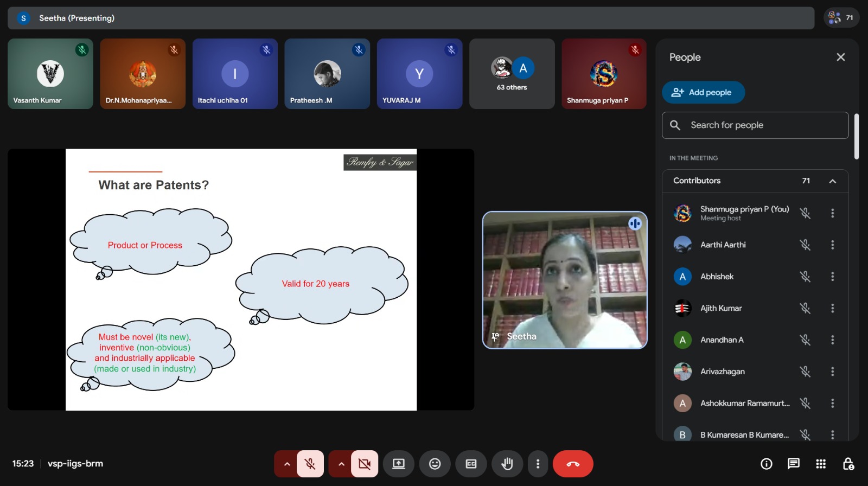Leave the call with red button

pyautogui.click(x=573, y=464)
